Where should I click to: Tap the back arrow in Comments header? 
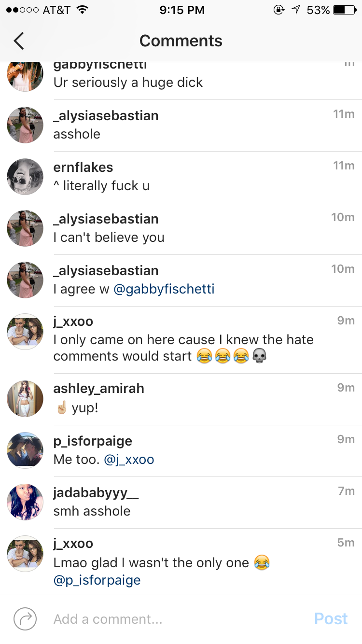click(x=19, y=41)
